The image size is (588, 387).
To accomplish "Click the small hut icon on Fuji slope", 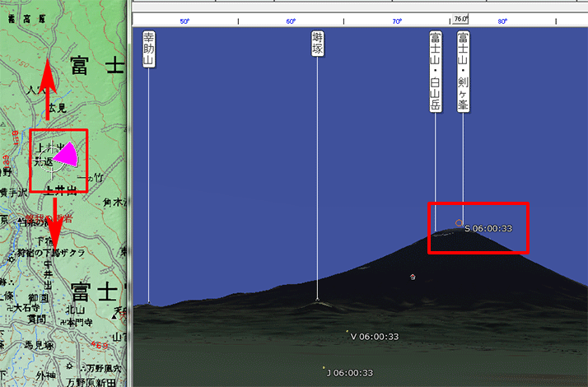I will click(412, 277).
